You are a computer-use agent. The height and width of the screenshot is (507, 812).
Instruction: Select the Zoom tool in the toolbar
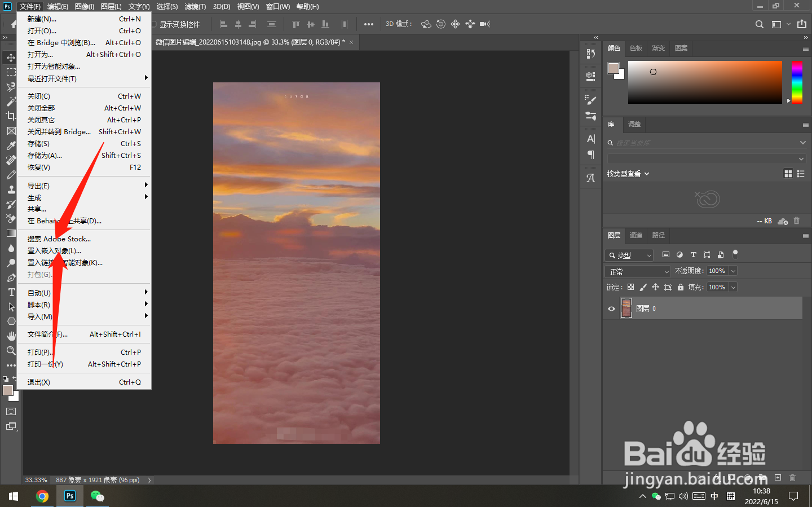pos(11,350)
